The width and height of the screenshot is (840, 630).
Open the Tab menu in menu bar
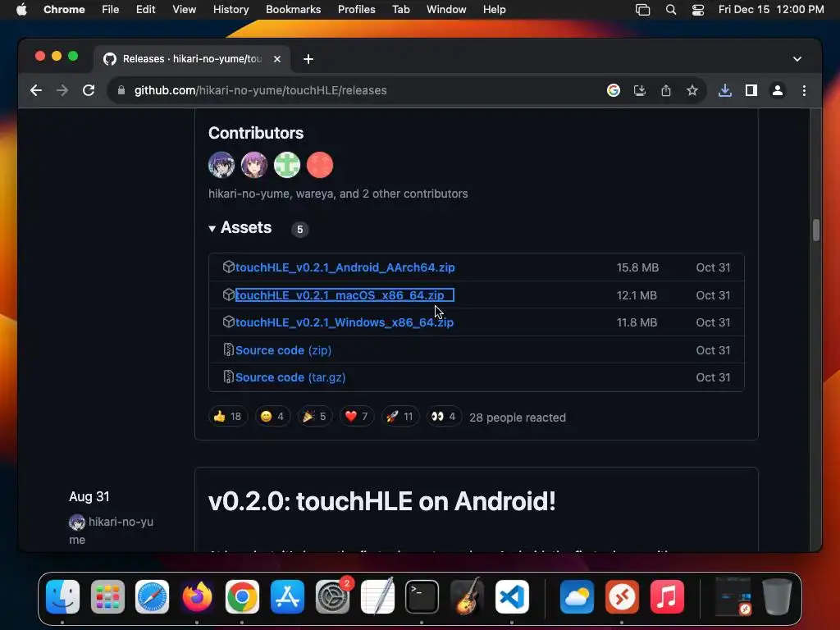point(400,10)
